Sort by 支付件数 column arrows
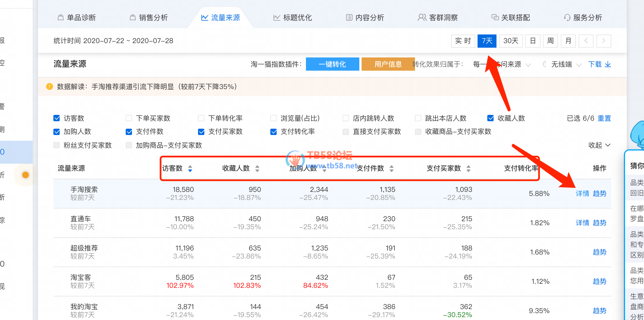The height and width of the screenshot is (320, 644). tap(391, 168)
